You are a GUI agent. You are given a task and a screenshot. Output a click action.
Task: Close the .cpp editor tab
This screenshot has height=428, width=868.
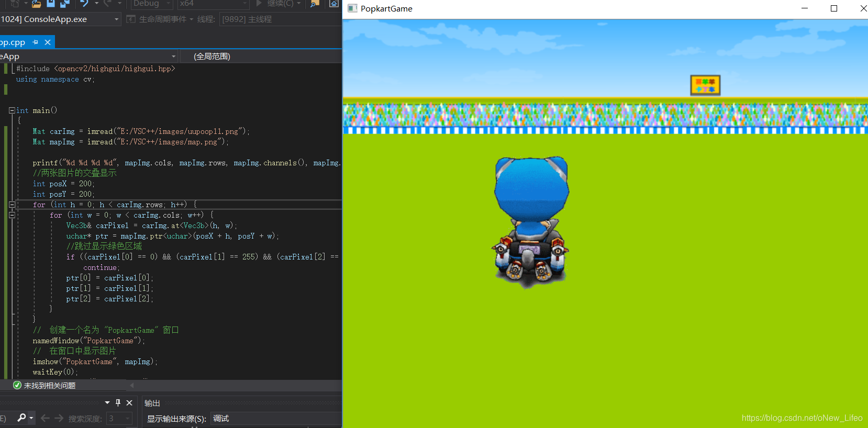[48, 42]
